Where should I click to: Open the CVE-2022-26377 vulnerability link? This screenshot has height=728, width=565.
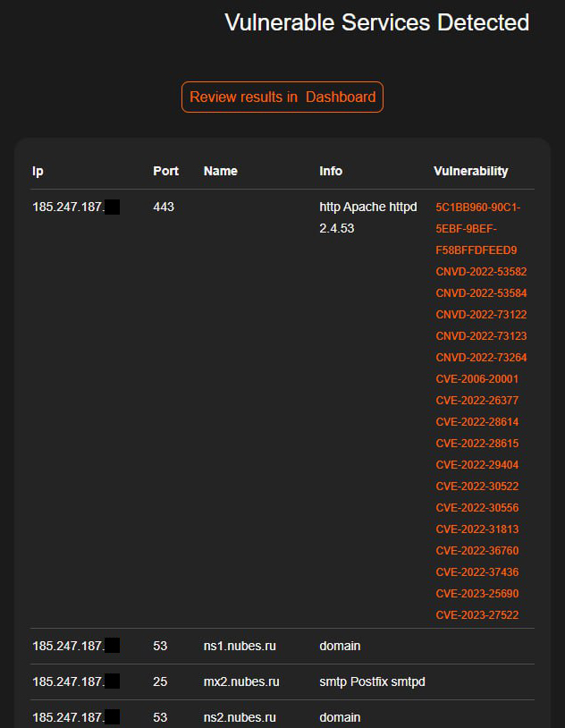coord(477,401)
